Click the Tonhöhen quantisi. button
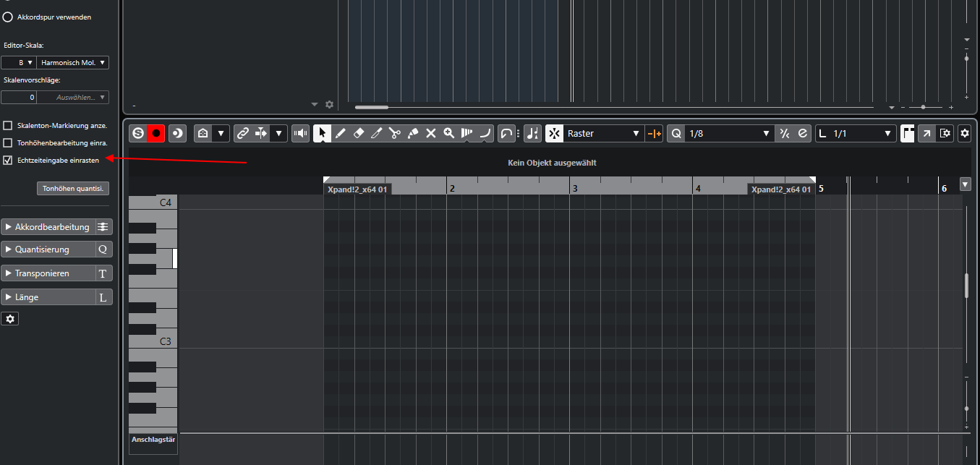This screenshot has width=980, height=465. click(73, 188)
